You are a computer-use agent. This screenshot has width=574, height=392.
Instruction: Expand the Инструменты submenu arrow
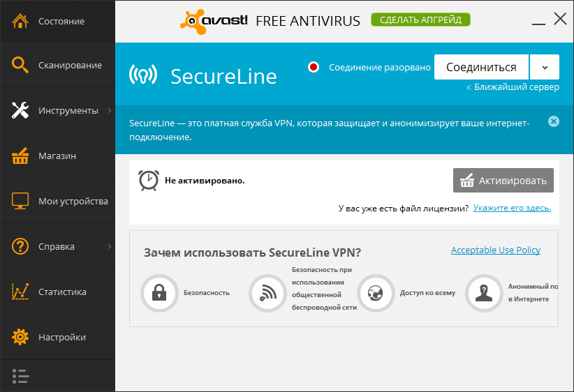click(110, 110)
